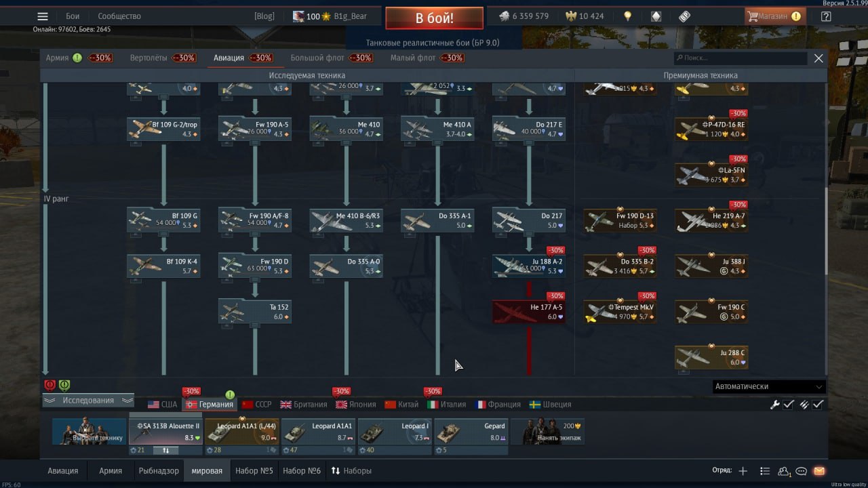Open the Автоматически dropdown
The image size is (868, 488).
coord(769,386)
